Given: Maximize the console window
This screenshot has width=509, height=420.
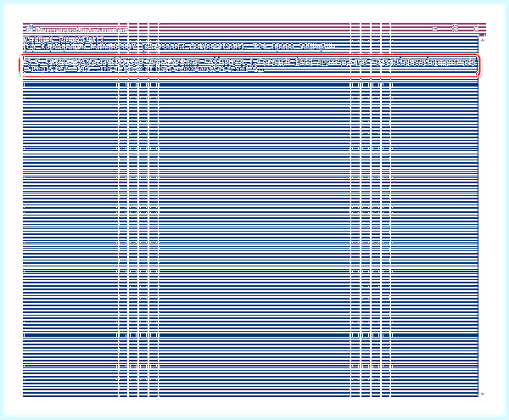Looking at the screenshot, I should [x=455, y=29].
